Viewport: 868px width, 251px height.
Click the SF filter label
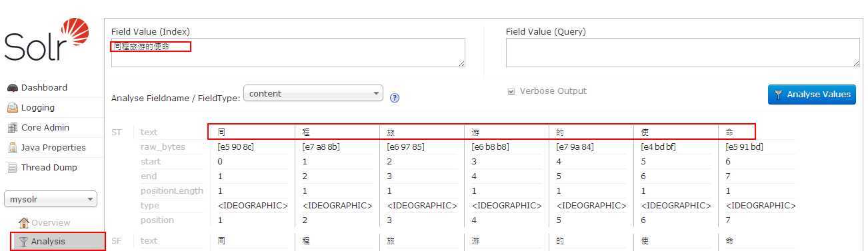117,241
